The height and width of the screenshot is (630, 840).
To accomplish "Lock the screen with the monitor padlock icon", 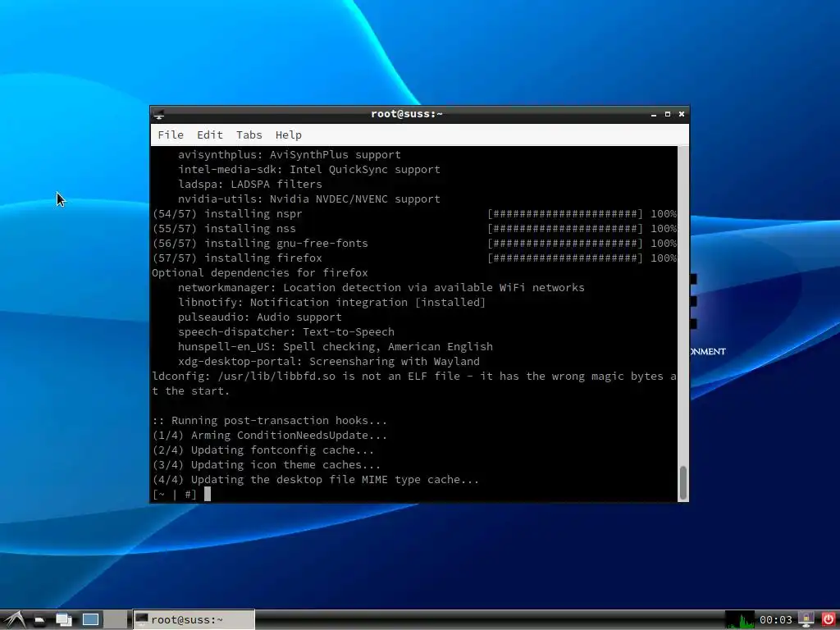I will click(806, 620).
